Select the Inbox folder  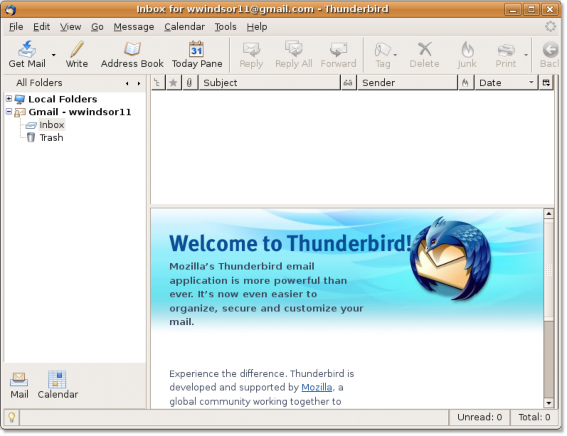click(52, 125)
